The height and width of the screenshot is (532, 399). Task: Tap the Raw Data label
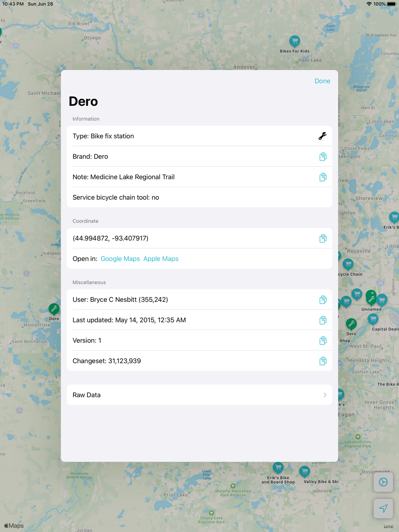tap(87, 395)
